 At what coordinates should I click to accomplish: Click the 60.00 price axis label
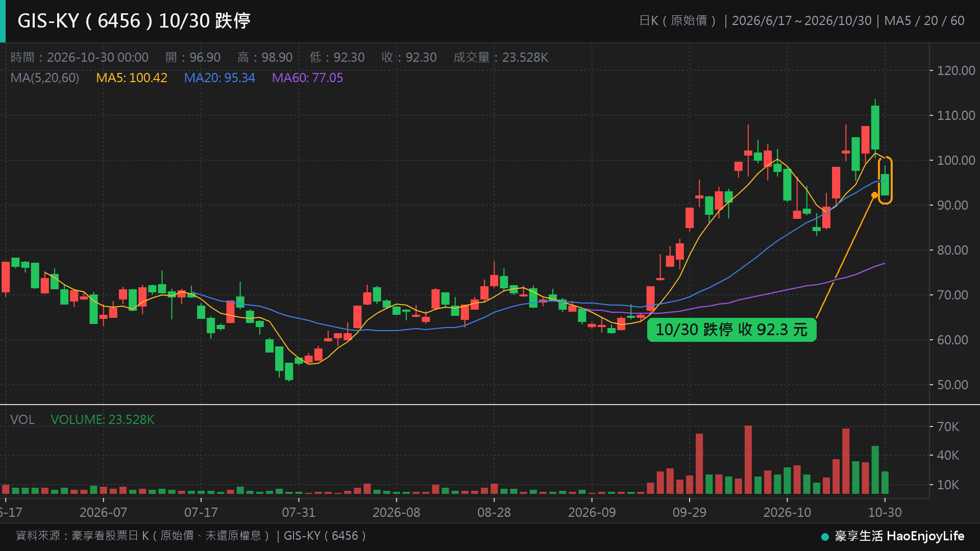pos(952,340)
